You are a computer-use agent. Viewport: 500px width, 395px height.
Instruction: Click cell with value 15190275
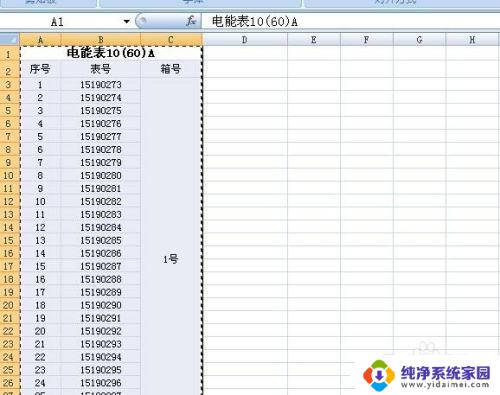point(101,111)
